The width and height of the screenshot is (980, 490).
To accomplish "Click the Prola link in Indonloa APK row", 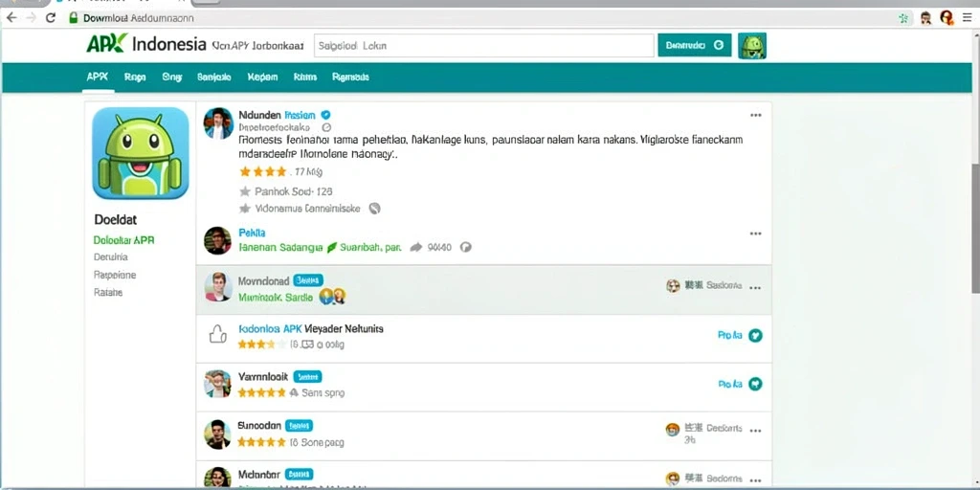I will click(730, 336).
